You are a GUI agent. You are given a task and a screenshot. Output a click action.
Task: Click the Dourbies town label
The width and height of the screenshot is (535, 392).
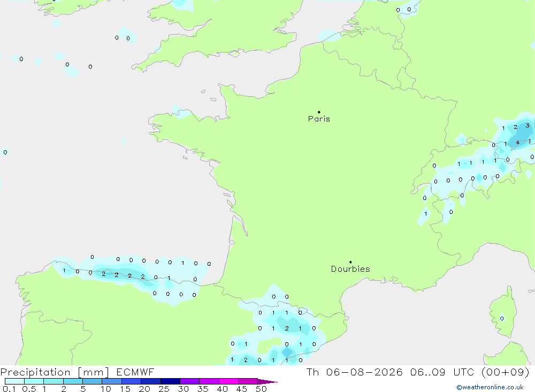tap(350, 269)
